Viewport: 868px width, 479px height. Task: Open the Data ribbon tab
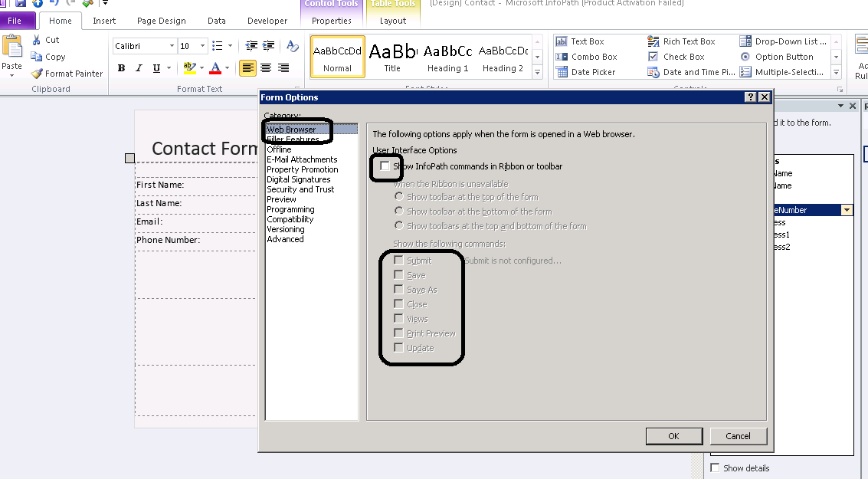click(x=217, y=21)
